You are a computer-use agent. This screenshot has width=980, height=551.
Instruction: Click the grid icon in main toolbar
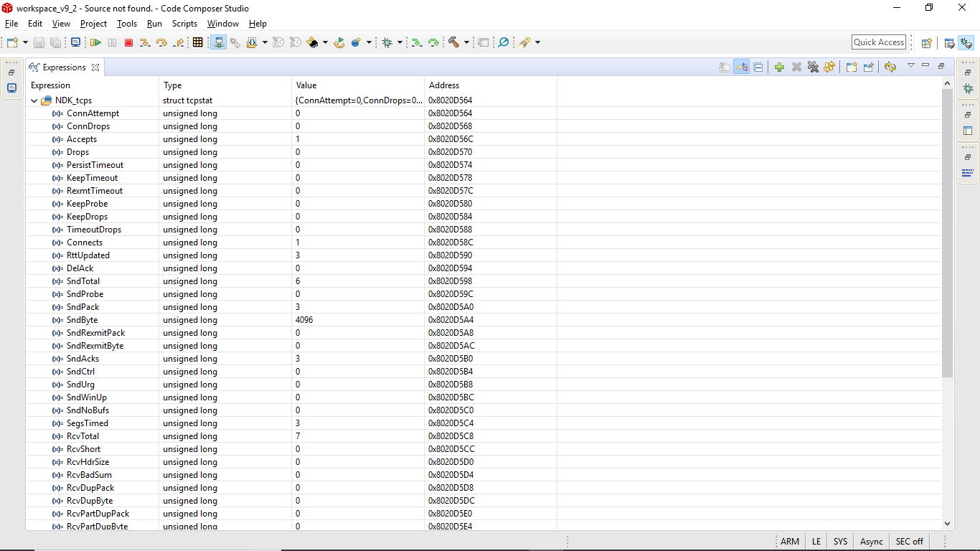coord(198,42)
